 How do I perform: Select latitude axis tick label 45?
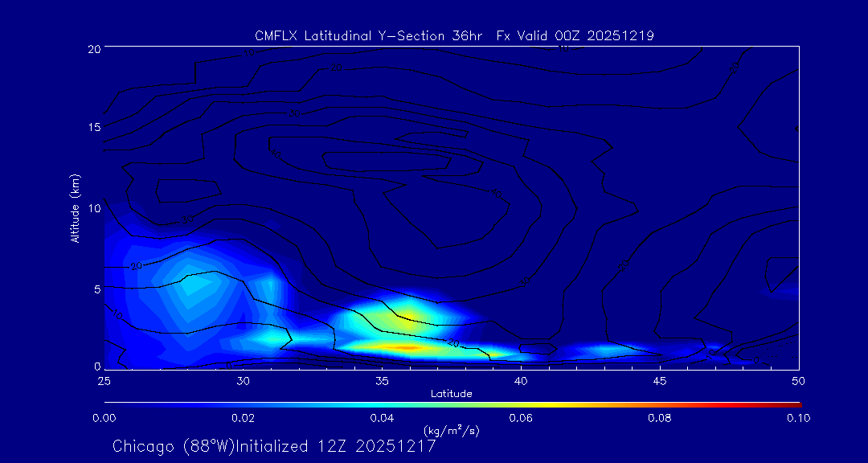(x=660, y=380)
